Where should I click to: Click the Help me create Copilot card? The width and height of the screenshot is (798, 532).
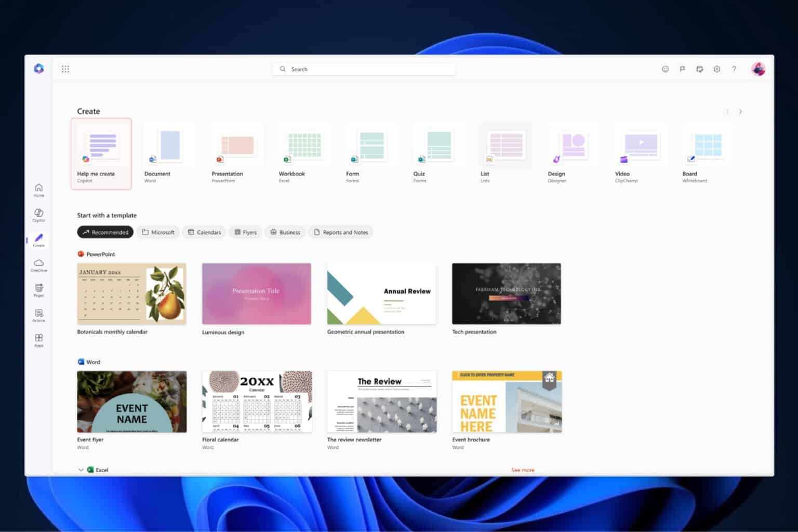point(101,154)
